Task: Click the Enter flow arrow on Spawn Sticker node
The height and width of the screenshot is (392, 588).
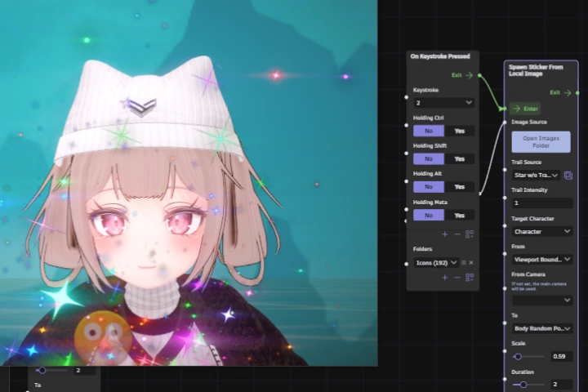Action: 516,108
